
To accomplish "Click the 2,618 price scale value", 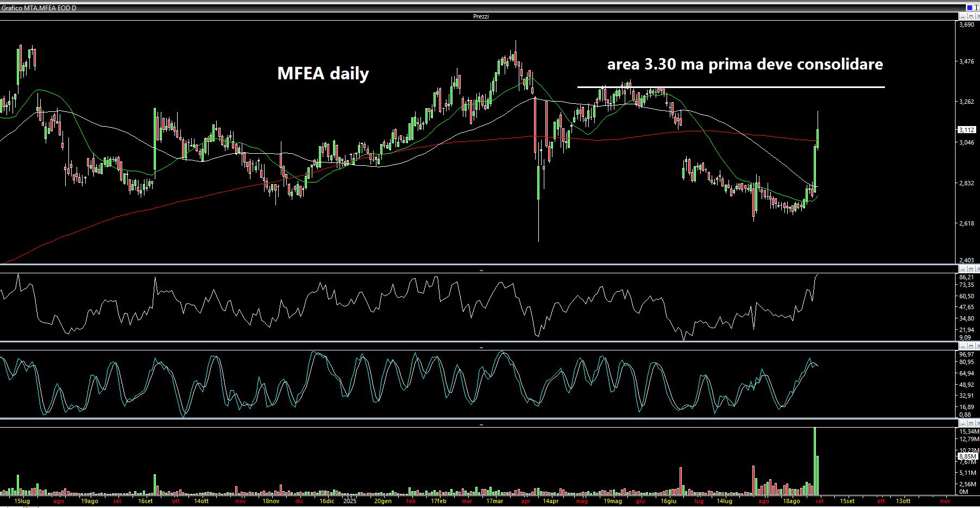I will click(966, 224).
